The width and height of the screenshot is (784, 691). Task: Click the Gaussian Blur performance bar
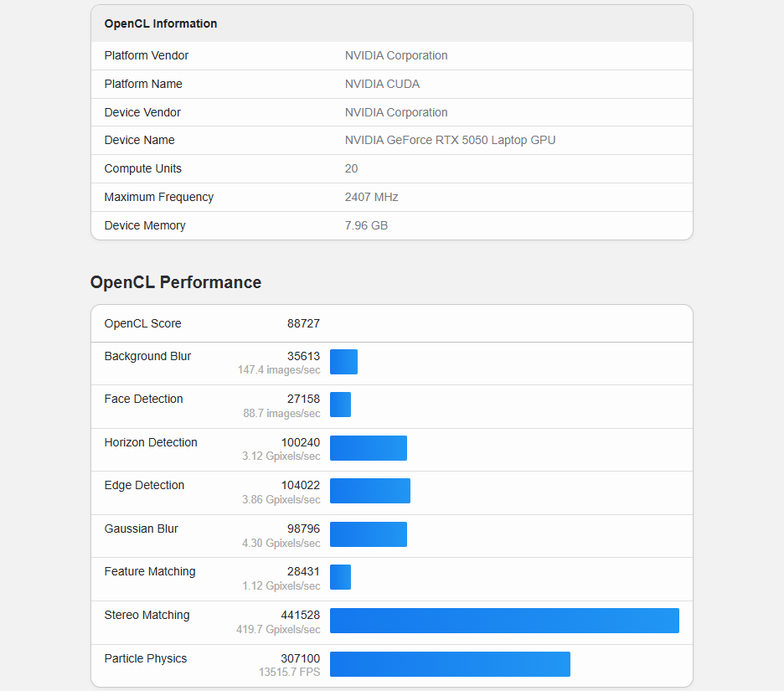point(369,534)
